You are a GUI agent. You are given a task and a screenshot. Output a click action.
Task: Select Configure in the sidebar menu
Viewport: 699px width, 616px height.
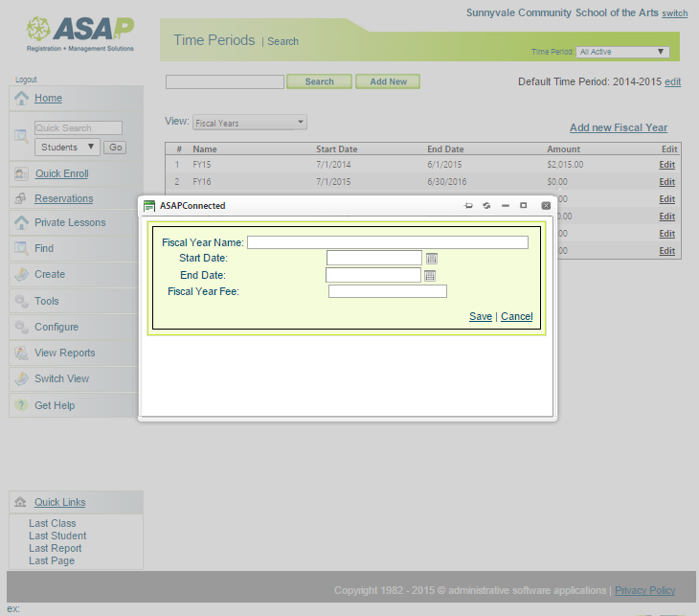56,327
